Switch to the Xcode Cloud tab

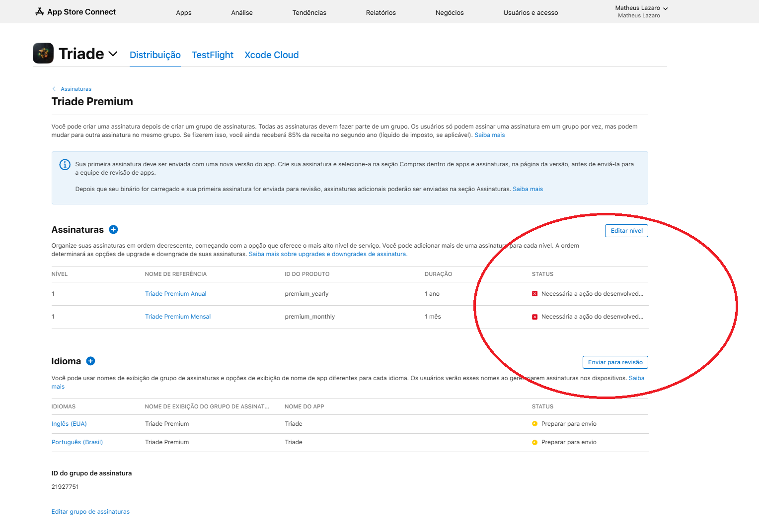272,55
